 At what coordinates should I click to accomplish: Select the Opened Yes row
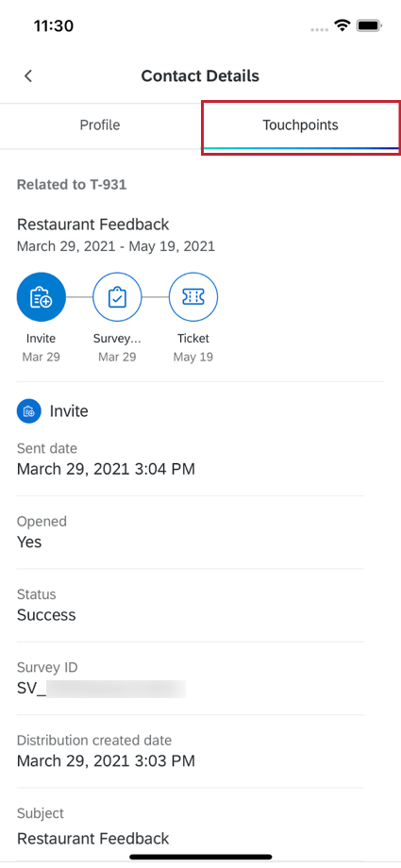[x=190, y=532]
